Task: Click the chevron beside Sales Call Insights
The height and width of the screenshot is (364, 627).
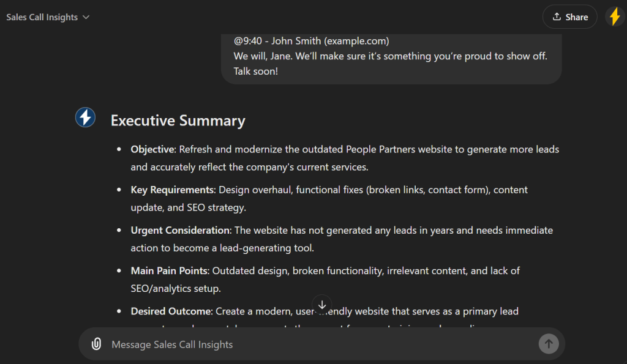Action: [86, 17]
